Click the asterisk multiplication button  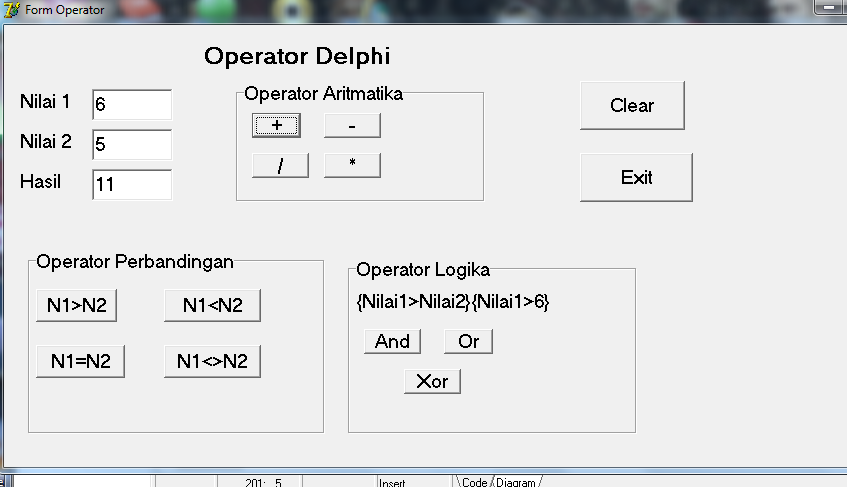tap(352, 165)
